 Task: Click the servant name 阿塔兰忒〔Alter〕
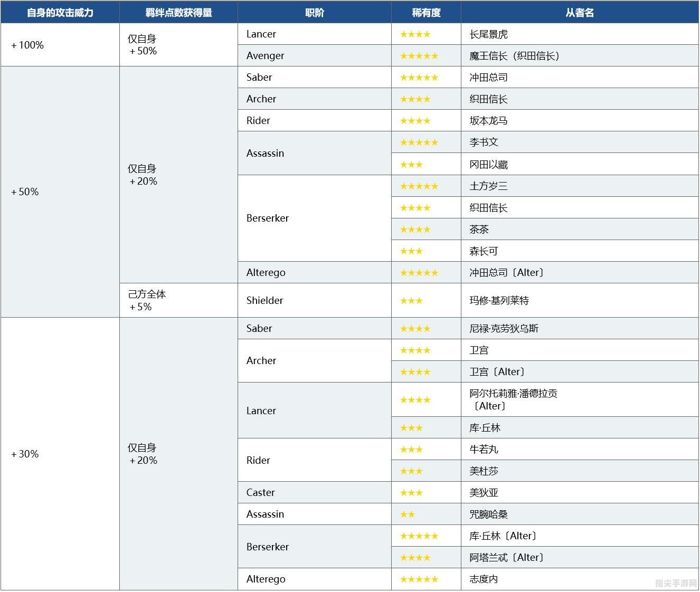(507, 558)
